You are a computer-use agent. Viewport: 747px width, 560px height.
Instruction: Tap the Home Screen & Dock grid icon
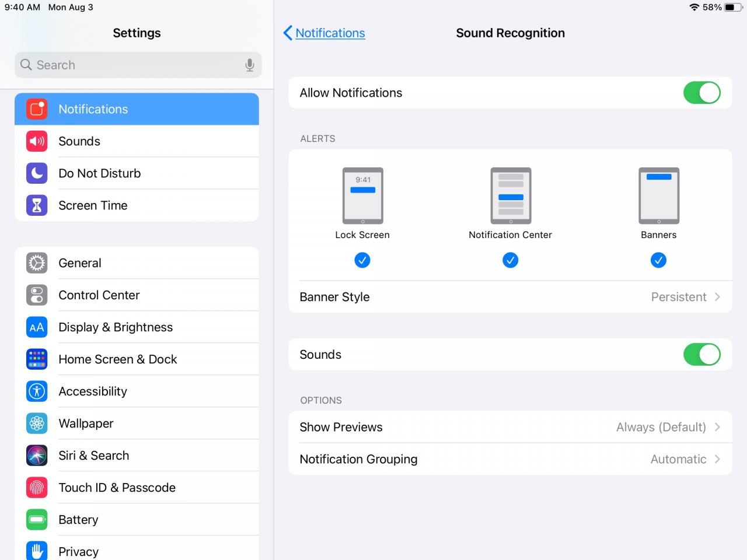pos(37,359)
